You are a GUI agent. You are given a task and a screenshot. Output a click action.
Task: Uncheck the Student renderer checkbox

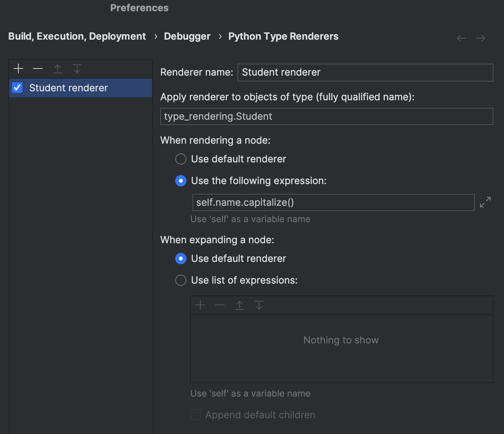[17, 88]
